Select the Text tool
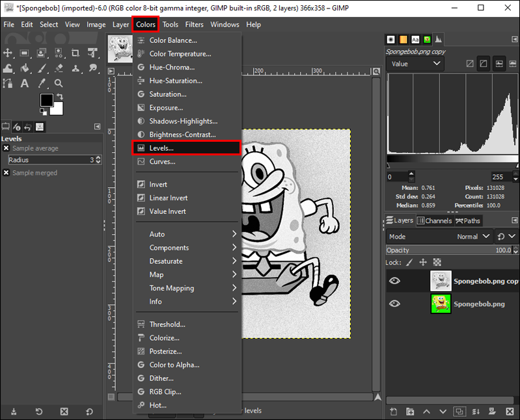 (25, 83)
